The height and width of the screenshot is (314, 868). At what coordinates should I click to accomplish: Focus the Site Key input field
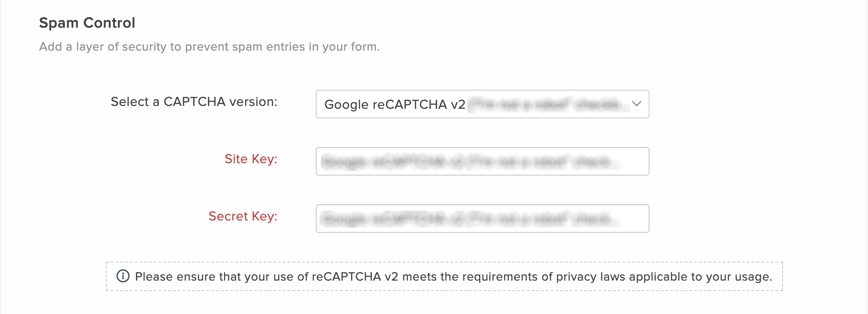(x=482, y=161)
